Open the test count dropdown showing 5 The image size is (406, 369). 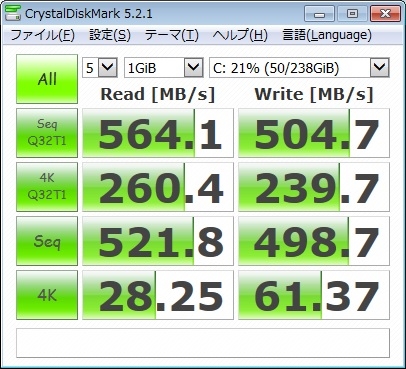pos(100,68)
